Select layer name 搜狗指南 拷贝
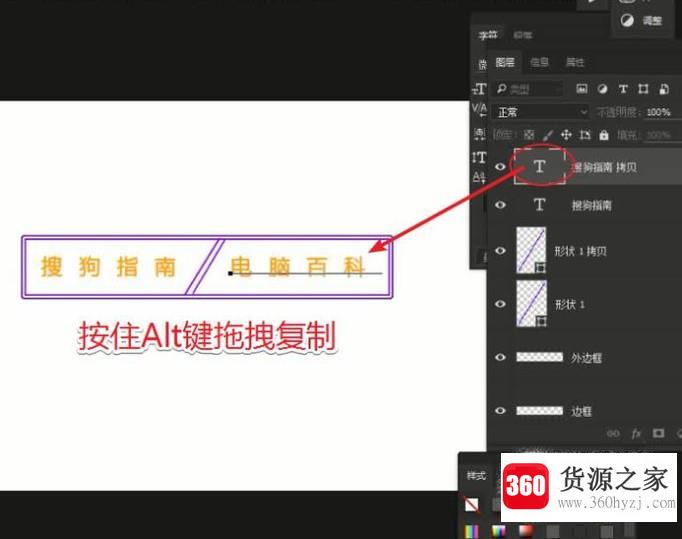Viewport: 682px width, 539px height. (x=605, y=167)
